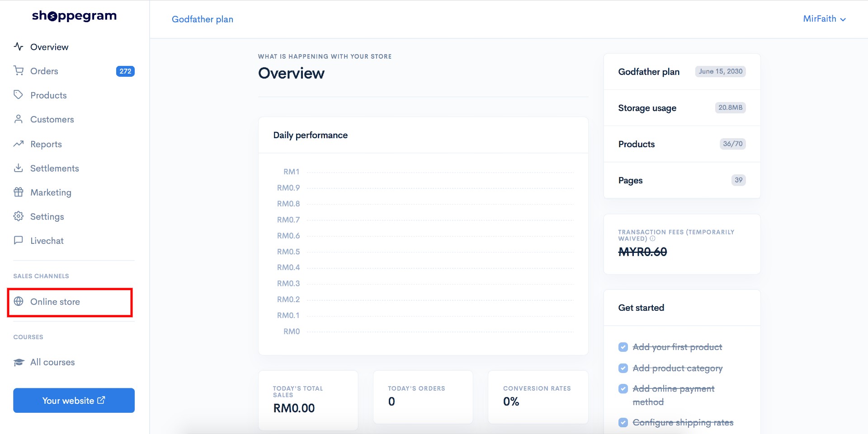Click the Settings gear icon
The width and height of the screenshot is (868, 434).
pyautogui.click(x=19, y=216)
